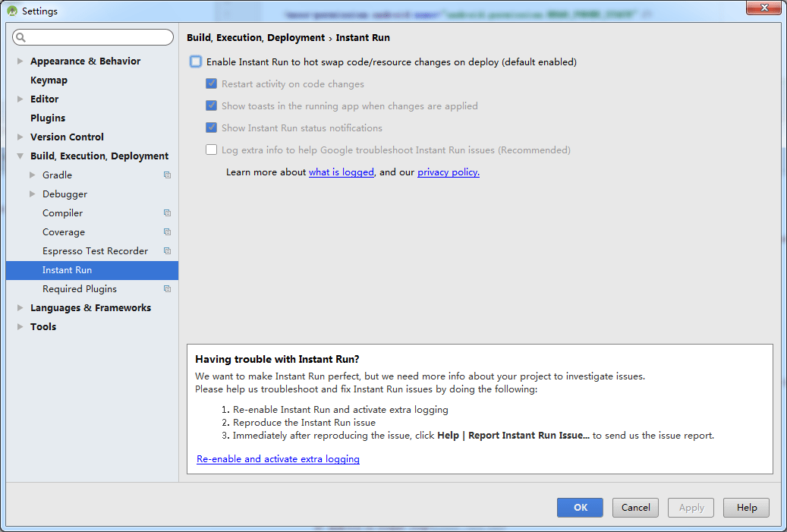Select Debugger in settings tree
Viewport: 787px width, 532px height.
coord(65,194)
